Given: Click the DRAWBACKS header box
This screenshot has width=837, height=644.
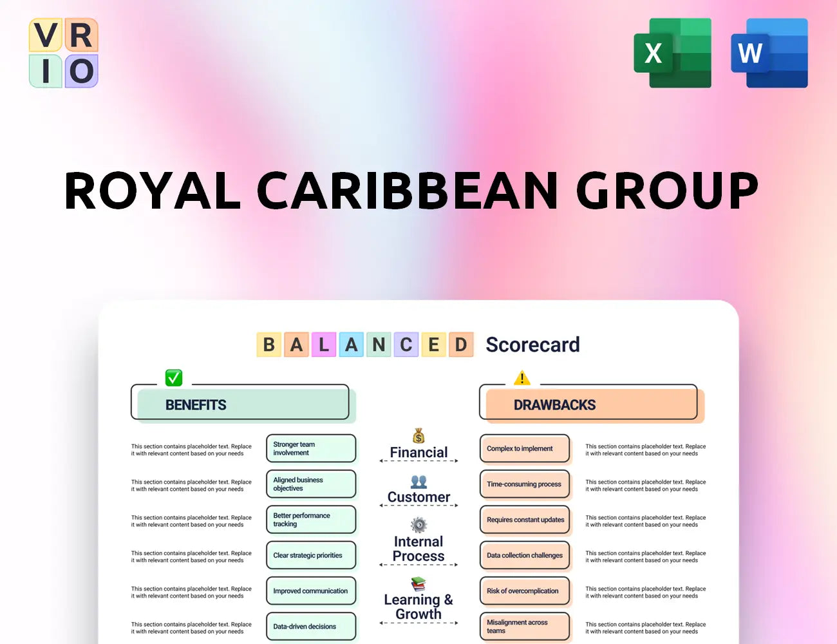Looking at the screenshot, I should (x=592, y=404).
